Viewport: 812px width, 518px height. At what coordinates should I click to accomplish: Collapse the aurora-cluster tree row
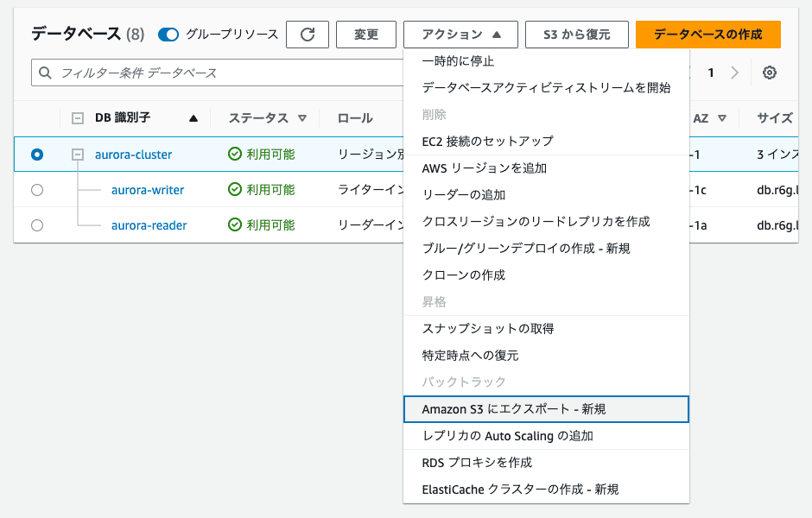tap(78, 155)
